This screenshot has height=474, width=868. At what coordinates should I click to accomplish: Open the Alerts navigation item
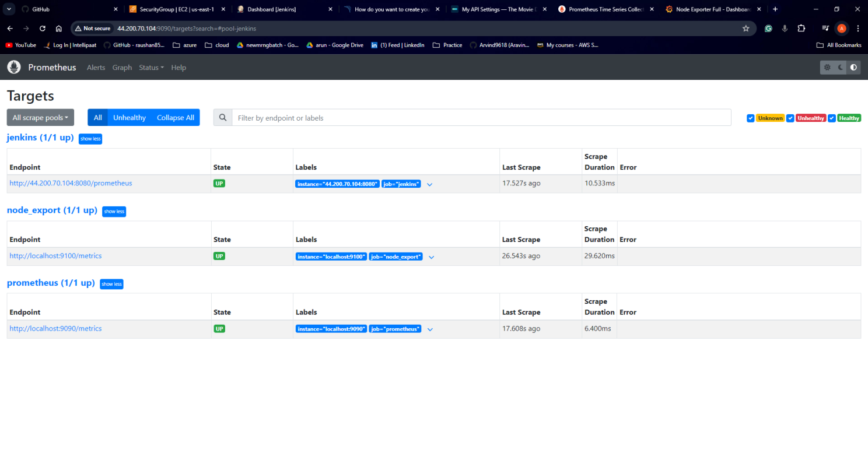click(96, 68)
